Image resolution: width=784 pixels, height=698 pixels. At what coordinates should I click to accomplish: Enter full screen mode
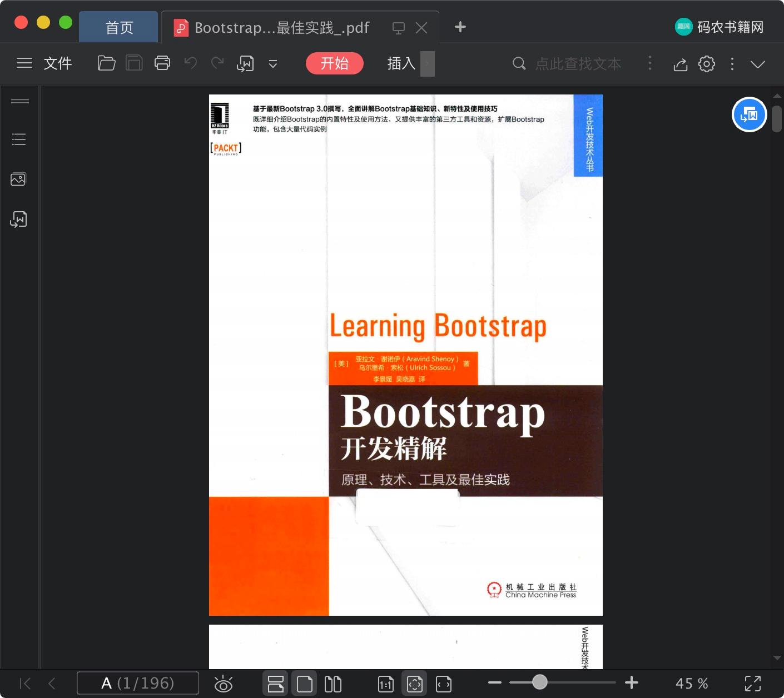[x=753, y=684]
